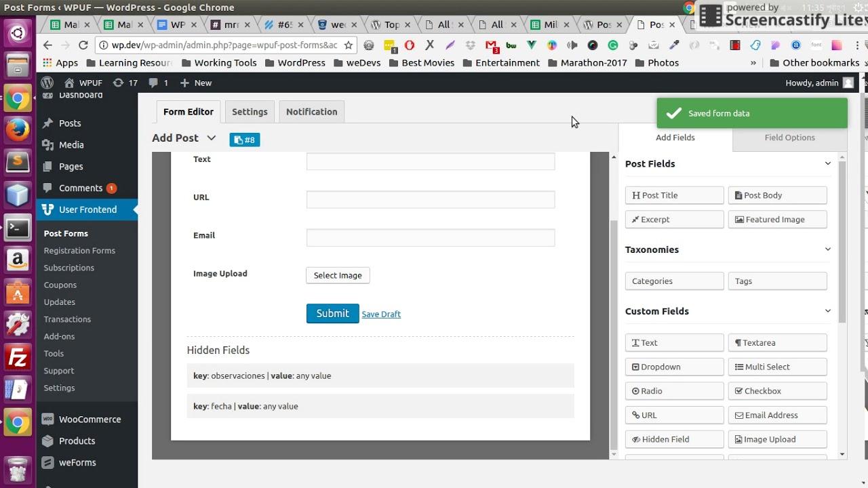The width and height of the screenshot is (868, 488).
Task: Open the Add Post form dropdown arrow
Action: tap(212, 138)
